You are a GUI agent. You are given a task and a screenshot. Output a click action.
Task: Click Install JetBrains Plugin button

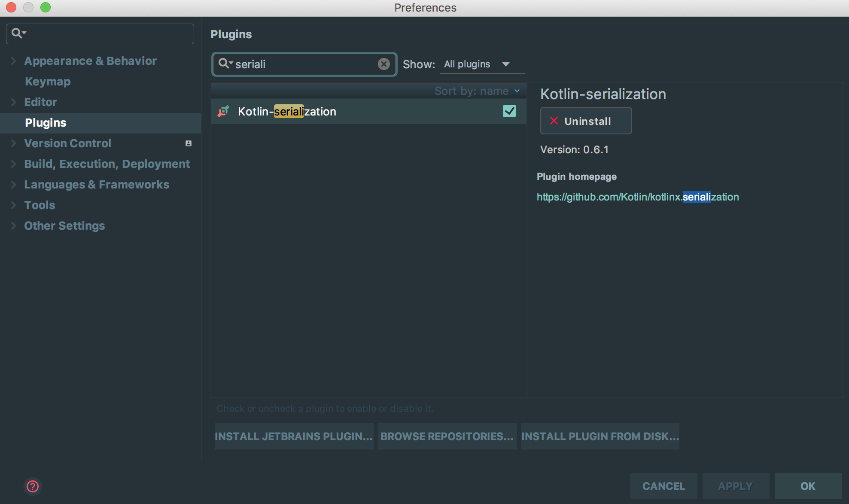point(294,436)
